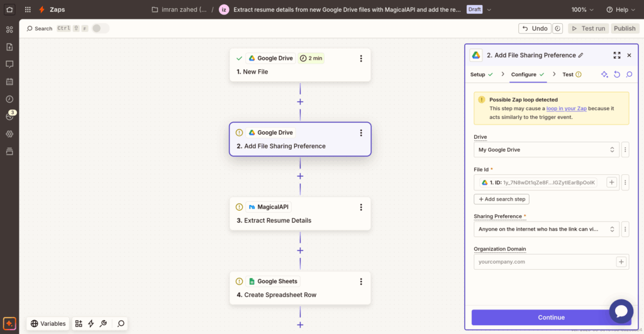Select the MagicalAPI step 3 card
This screenshot has height=334, width=644.
300,214
